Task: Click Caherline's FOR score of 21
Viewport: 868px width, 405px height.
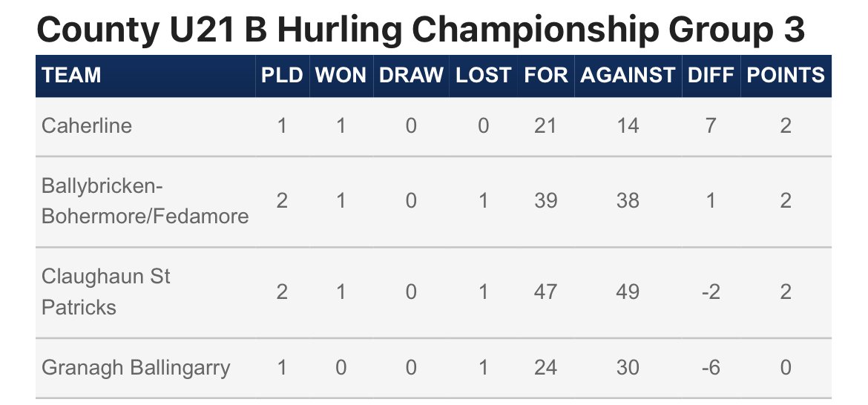Action: point(545,126)
